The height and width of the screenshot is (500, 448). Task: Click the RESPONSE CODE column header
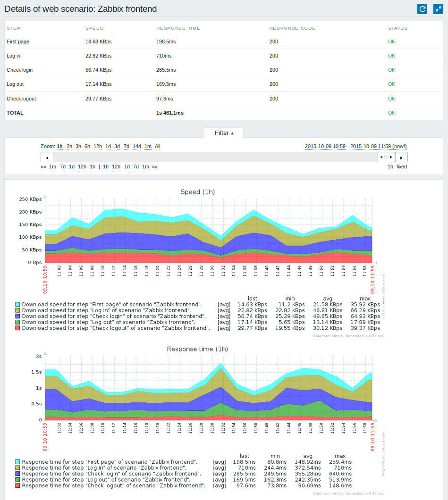292,28
